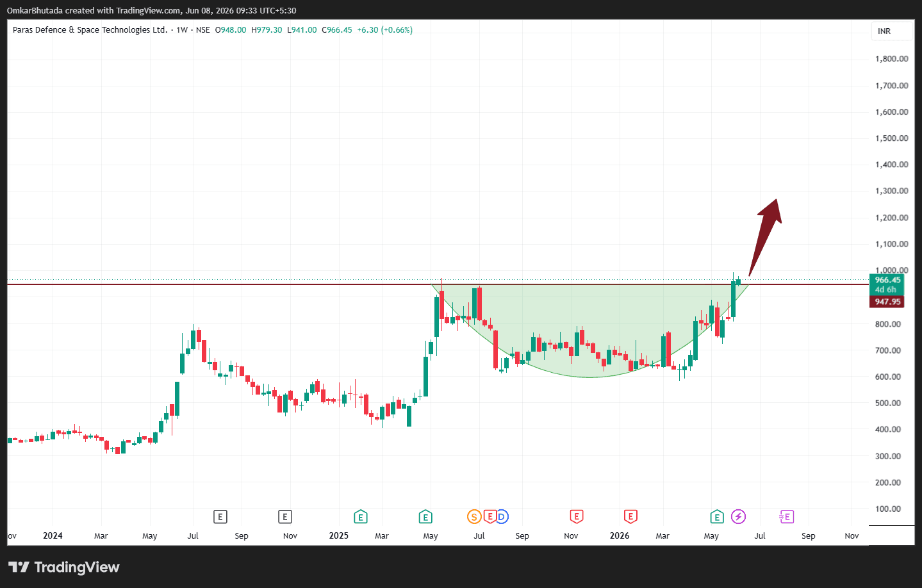
Task: Open the blue dividend 'D' marker
Action: (502, 517)
